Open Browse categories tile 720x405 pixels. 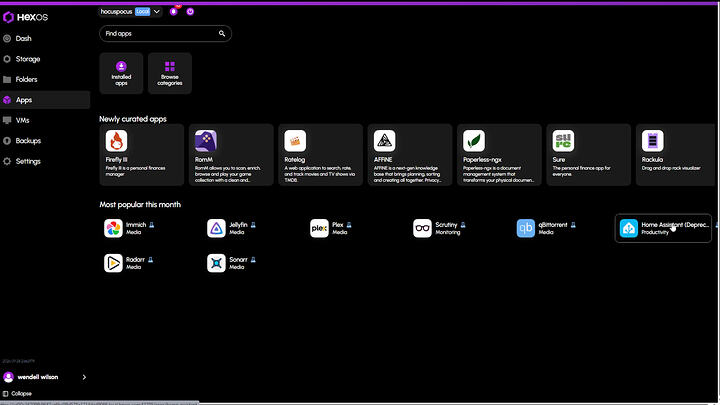click(170, 73)
